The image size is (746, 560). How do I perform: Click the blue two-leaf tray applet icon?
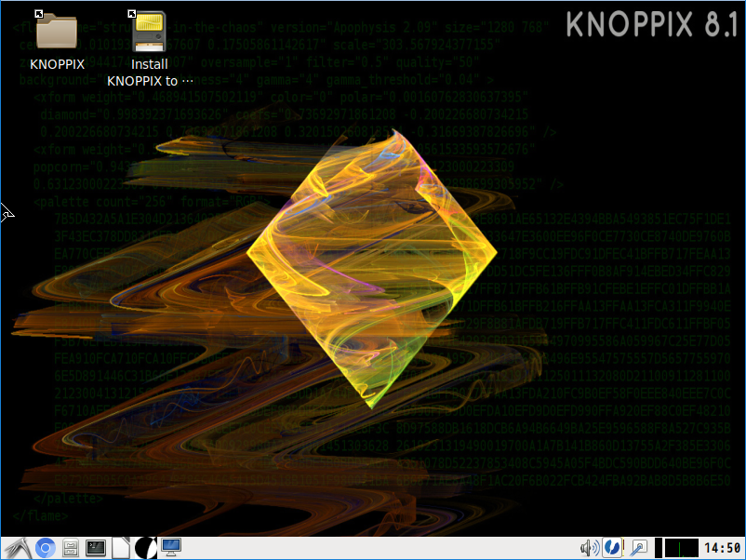pos(611,548)
